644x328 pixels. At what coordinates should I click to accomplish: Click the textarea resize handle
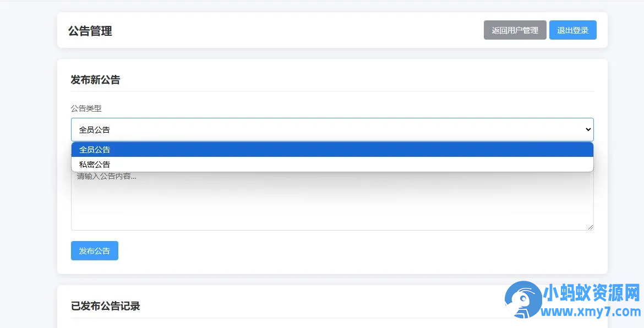(591, 227)
